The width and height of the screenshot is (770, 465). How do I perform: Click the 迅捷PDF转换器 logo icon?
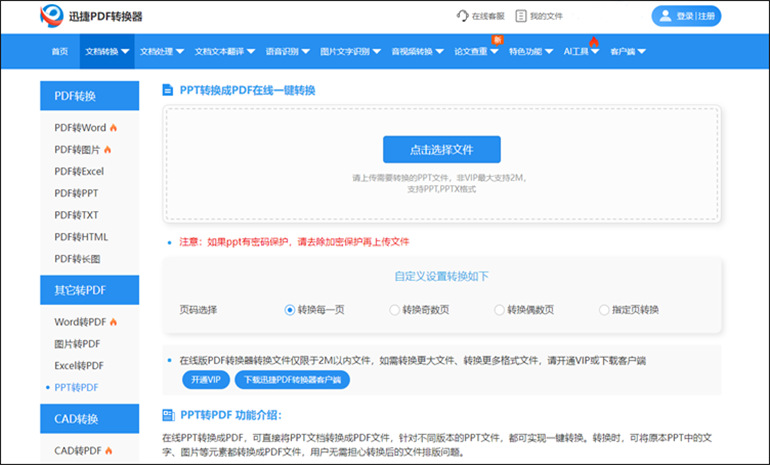click(x=52, y=16)
